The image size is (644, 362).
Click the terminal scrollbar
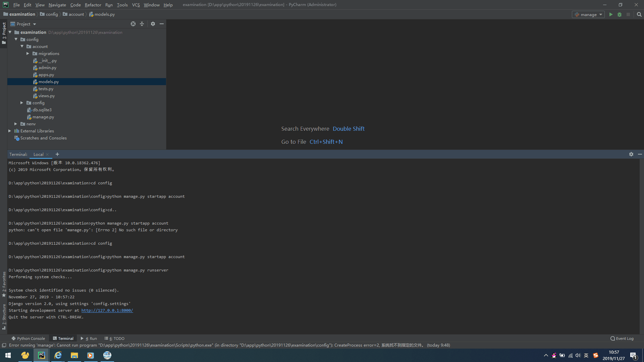(642, 246)
